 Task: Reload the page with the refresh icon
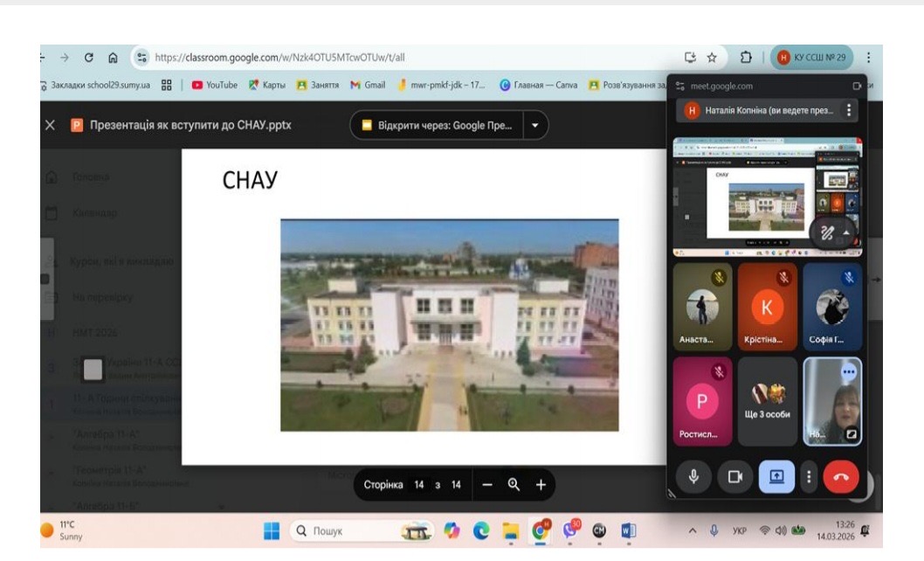point(89,58)
